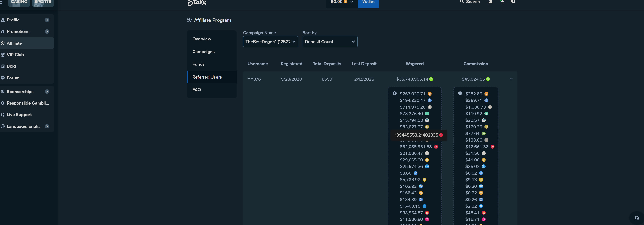This screenshot has height=225, width=644.
Task: Click the Affiliate Program heading
Action: (x=212, y=20)
